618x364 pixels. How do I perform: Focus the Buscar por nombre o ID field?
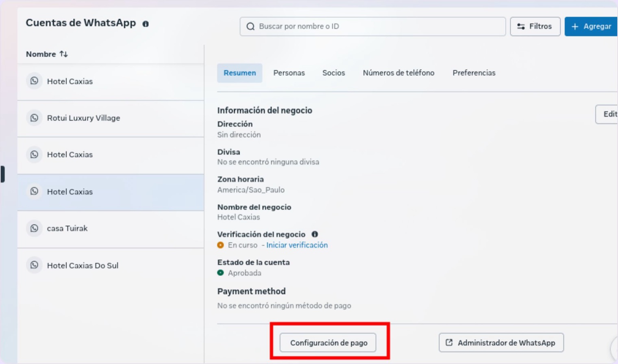click(x=373, y=26)
